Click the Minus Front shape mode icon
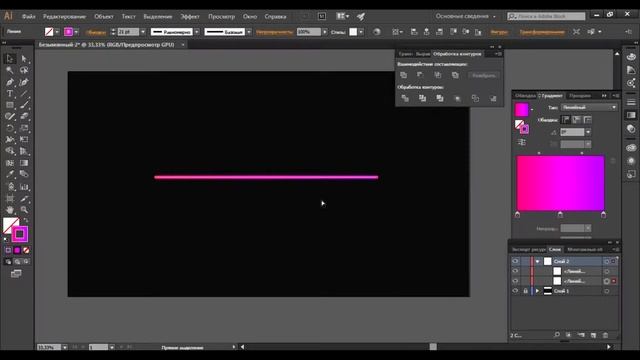The height and width of the screenshot is (360, 640). (420, 75)
